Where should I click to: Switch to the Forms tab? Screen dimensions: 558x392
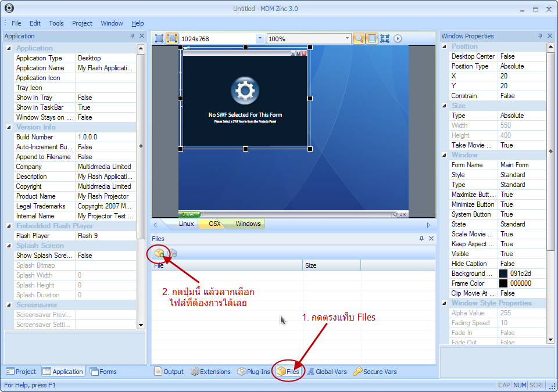[103, 372]
